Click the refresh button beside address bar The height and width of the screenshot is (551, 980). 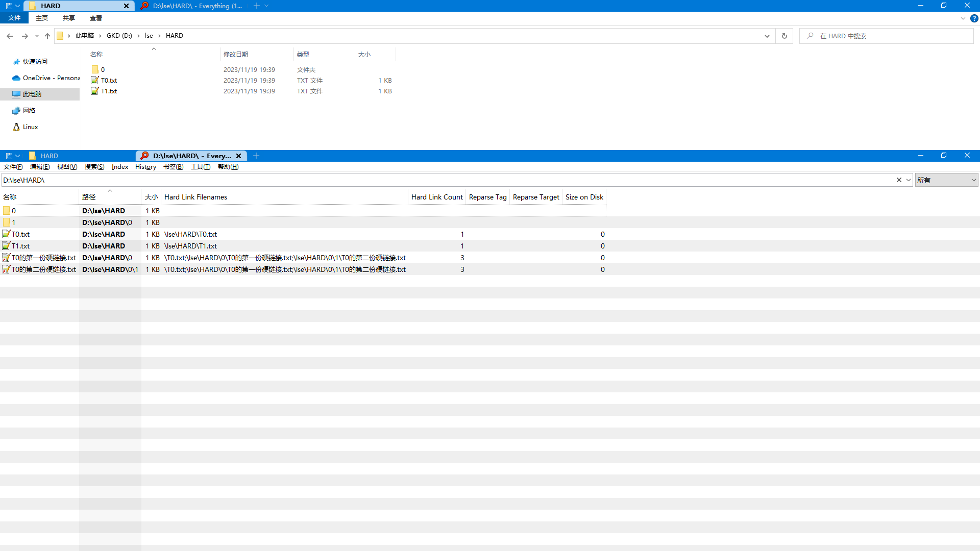tap(784, 36)
